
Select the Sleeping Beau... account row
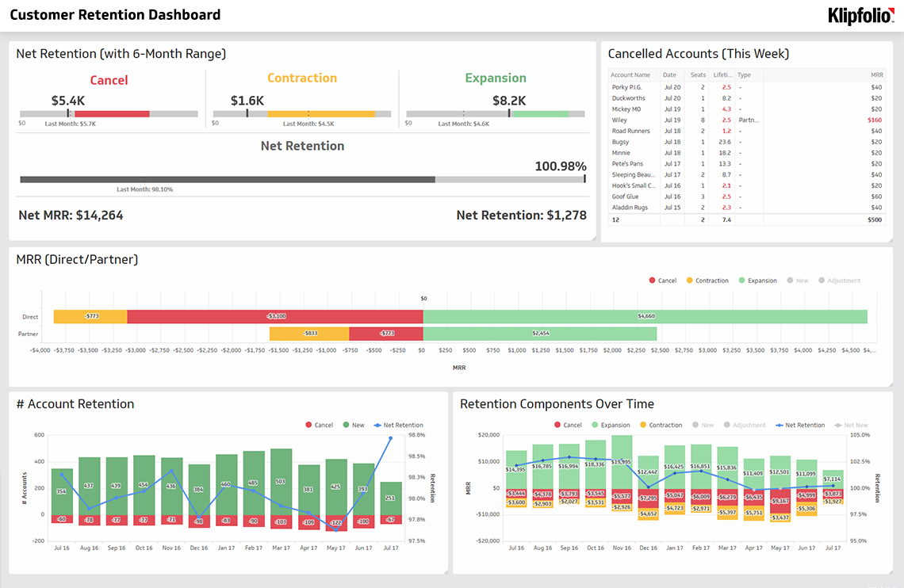747,175
